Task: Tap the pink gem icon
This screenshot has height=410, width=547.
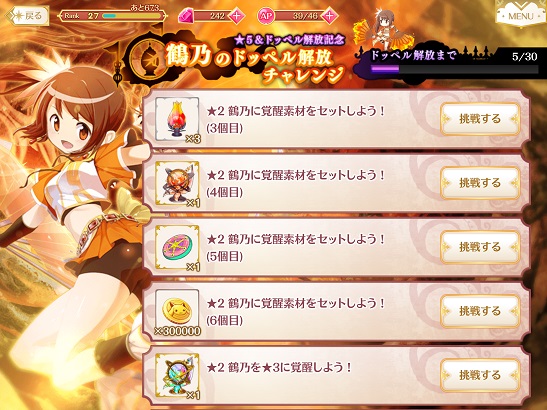Action: point(186,16)
